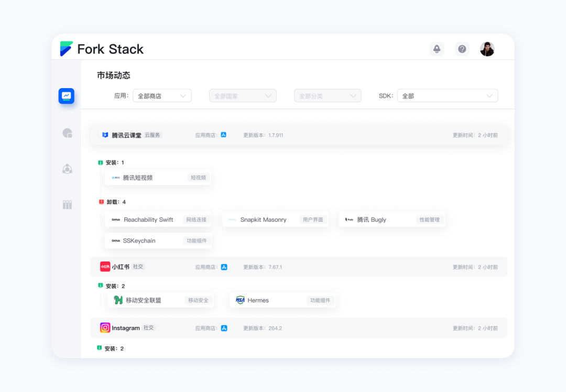Click the 移动安全联盟 green H icon
This screenshot has height=392, width=566.
[x=118, y=300]
